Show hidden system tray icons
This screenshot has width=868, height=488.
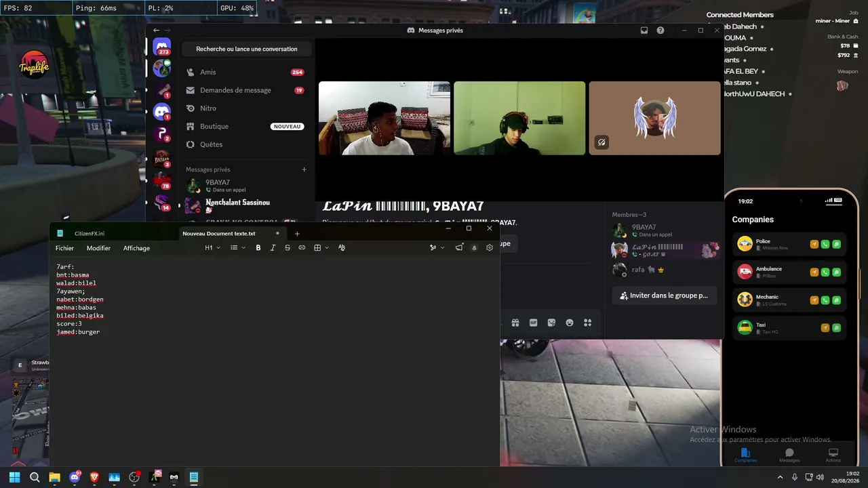click(780, 477)
